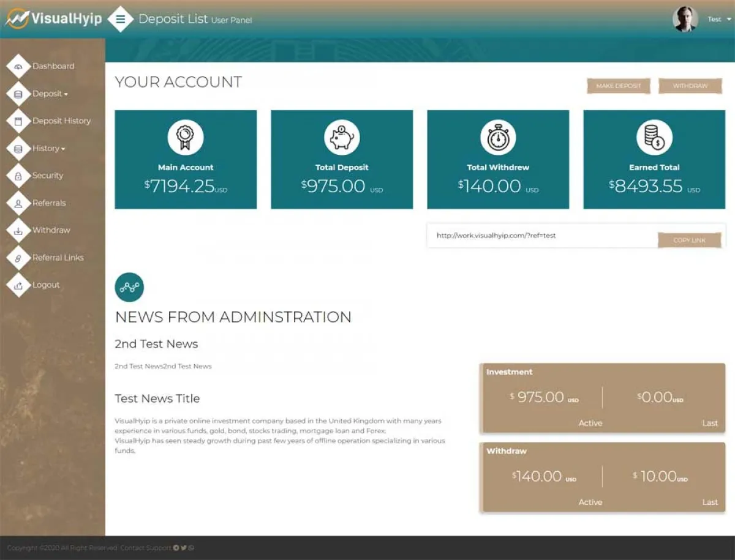Click the Earned Total coins icon
The image size is (735, 560).
tap(654, 137)
